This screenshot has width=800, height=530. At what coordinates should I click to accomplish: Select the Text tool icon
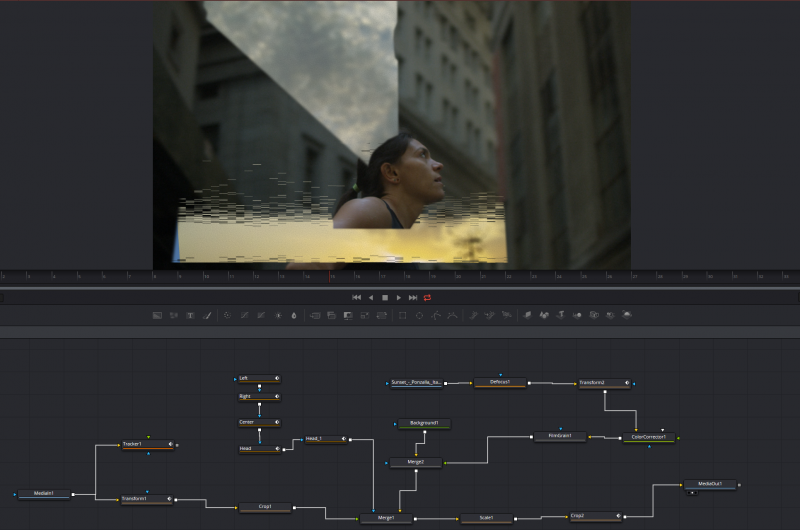190,315
